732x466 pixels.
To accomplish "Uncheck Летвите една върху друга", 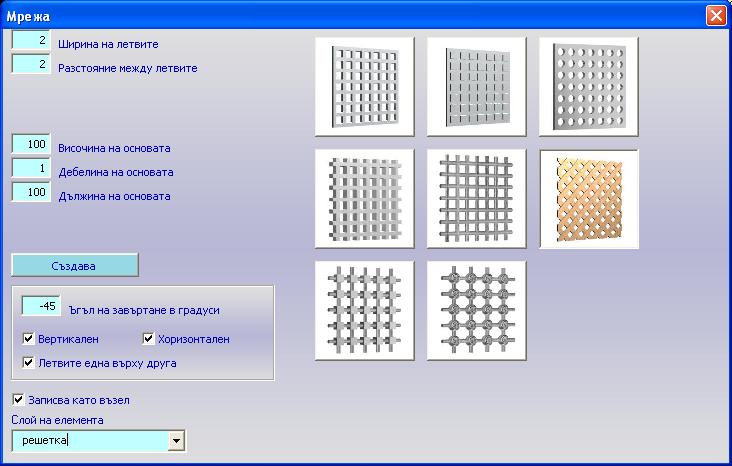I will pos(28,362).
